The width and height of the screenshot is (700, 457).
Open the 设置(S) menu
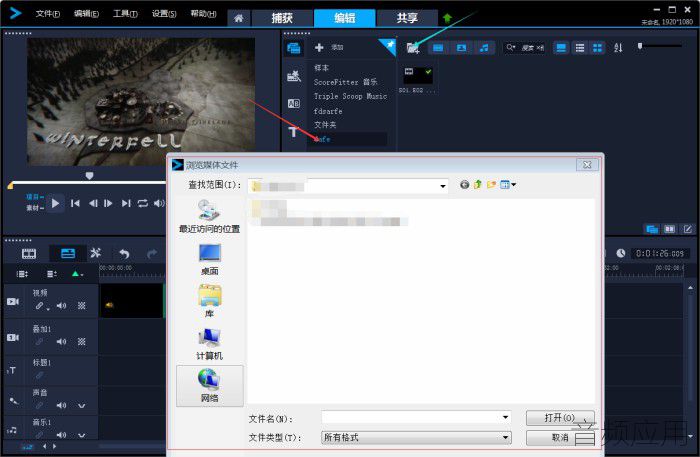(x=164, y=13)
